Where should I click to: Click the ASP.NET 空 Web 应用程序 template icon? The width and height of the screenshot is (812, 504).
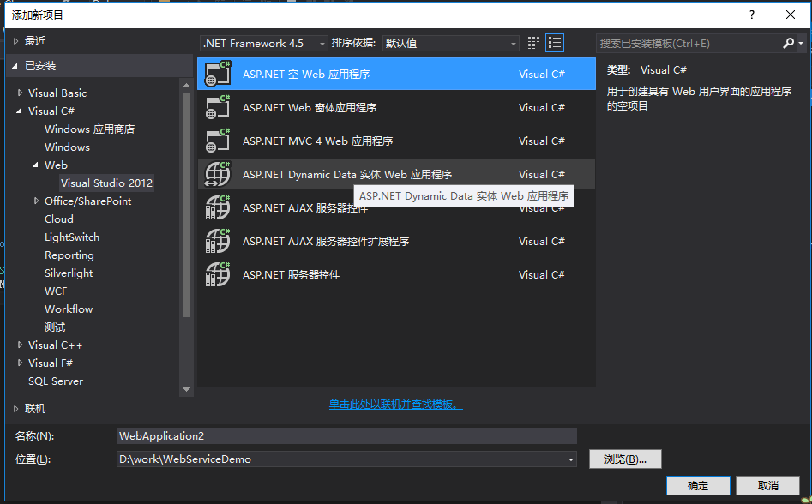[218, 74]
